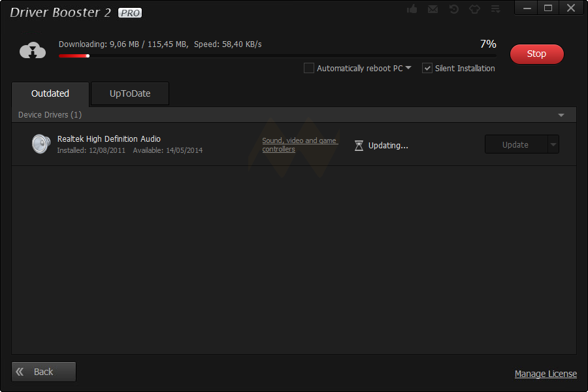Select Realtek High Definition Audio name
The width and height of the screenshot is (588, 392).
coord(108,139)
